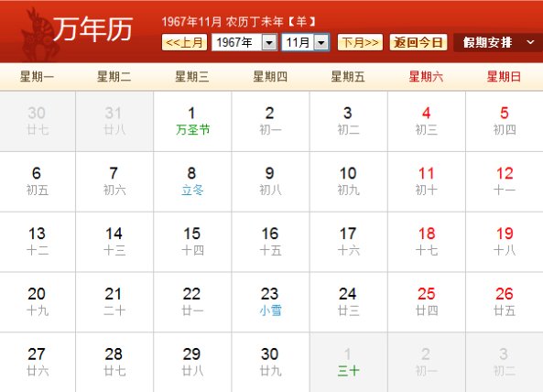Select Sunday November 5 cell
The width and height of the screenshot is (543, 392).
click(x=505, y=121)
